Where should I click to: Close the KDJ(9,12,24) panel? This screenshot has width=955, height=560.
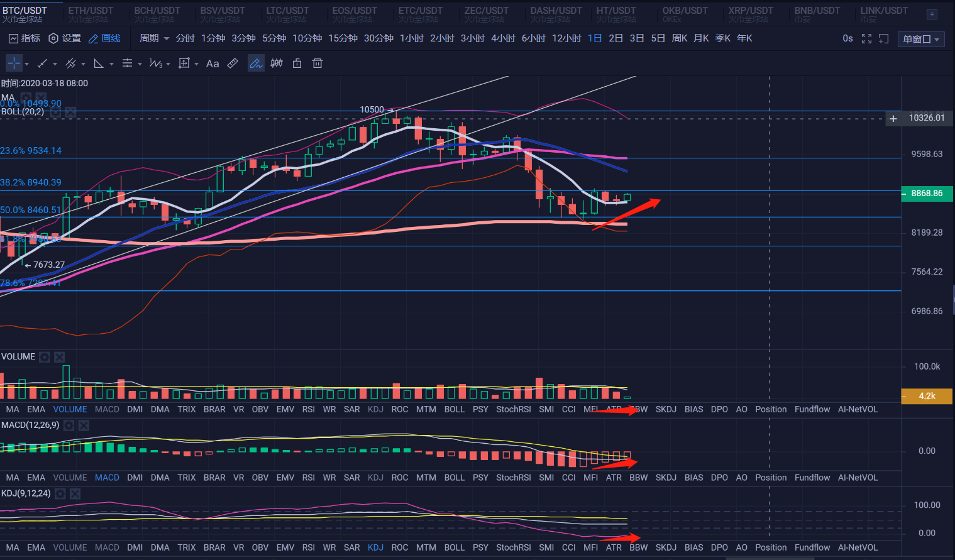(75, 494)
